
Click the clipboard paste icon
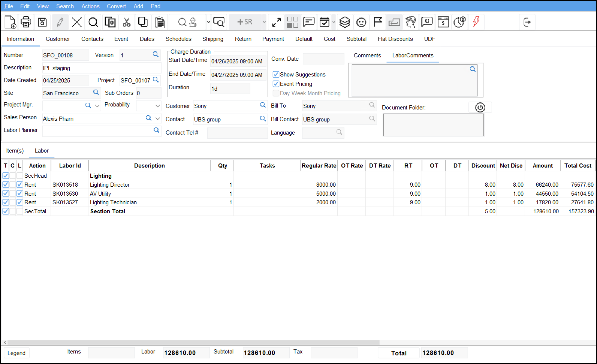160,22
